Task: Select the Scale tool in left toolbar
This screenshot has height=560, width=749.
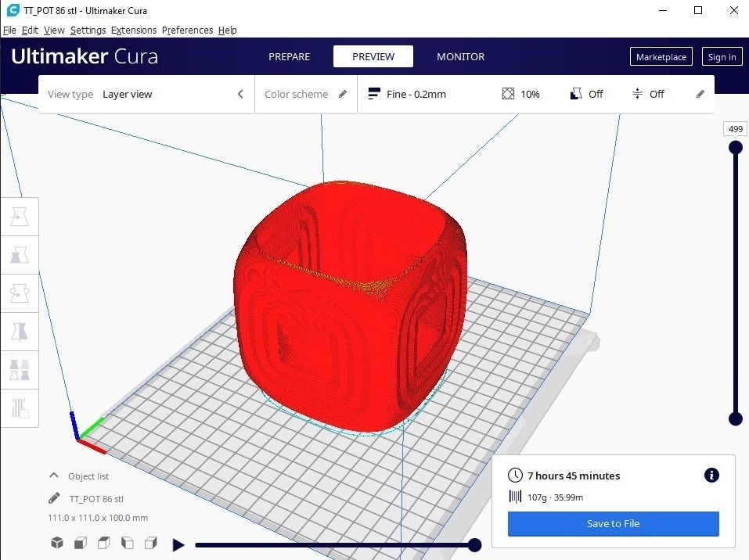Action: click(x=19, y=255)
